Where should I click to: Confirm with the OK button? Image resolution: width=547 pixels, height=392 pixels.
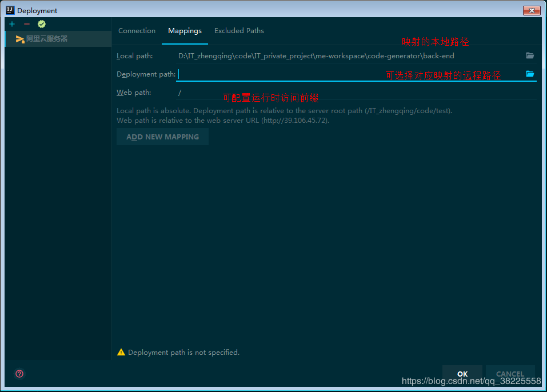pyautogui.click(x=462, y=374)
